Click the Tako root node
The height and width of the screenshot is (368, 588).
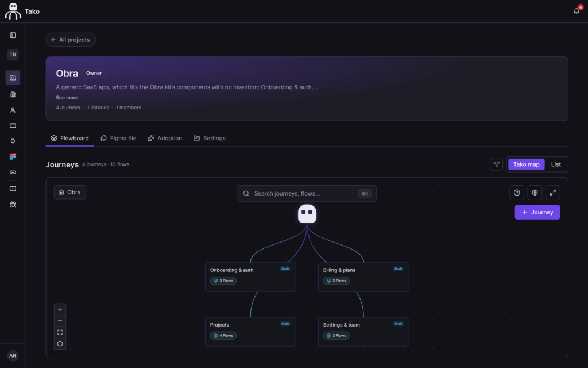click(307, 214)
